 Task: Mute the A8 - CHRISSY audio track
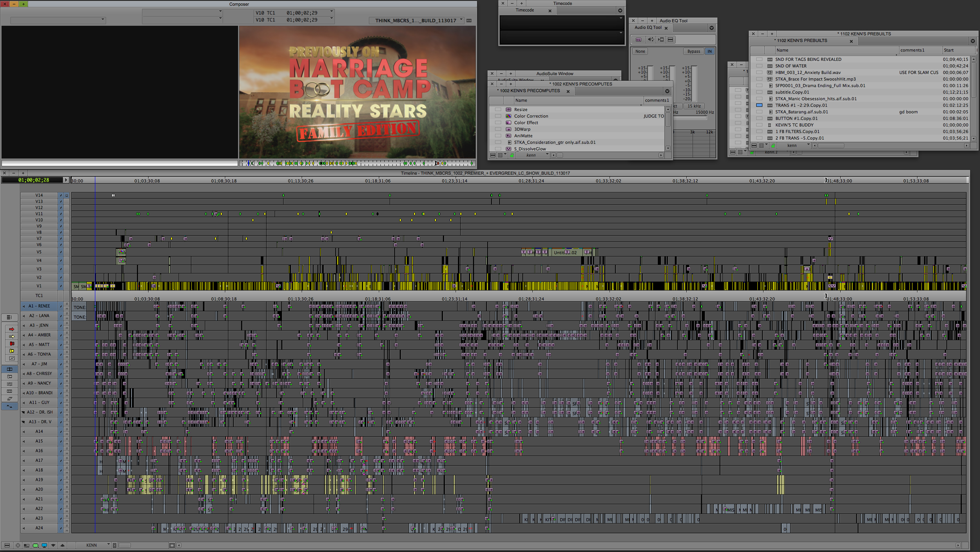(67, 376)
